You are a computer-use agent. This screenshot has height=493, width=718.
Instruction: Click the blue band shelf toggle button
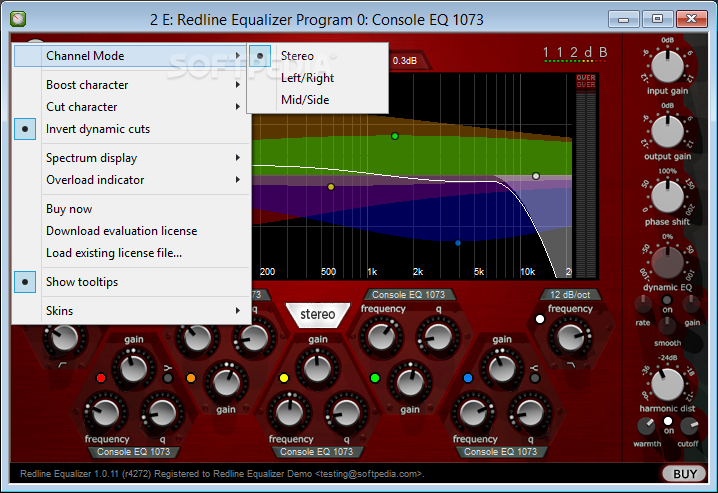[x=534, y=378]
